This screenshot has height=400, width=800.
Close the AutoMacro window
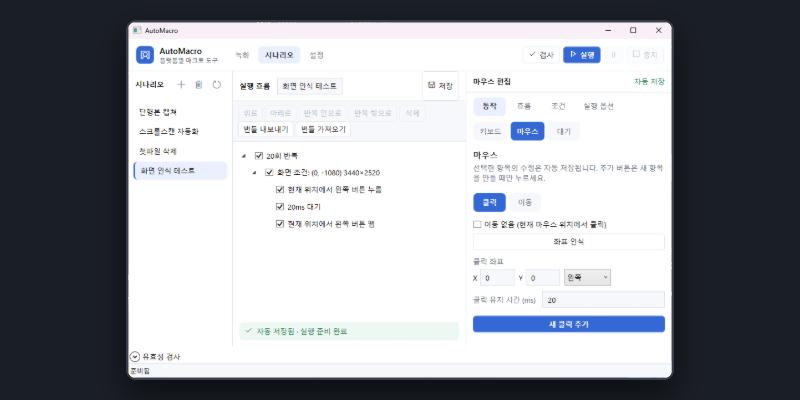(659, 31)
